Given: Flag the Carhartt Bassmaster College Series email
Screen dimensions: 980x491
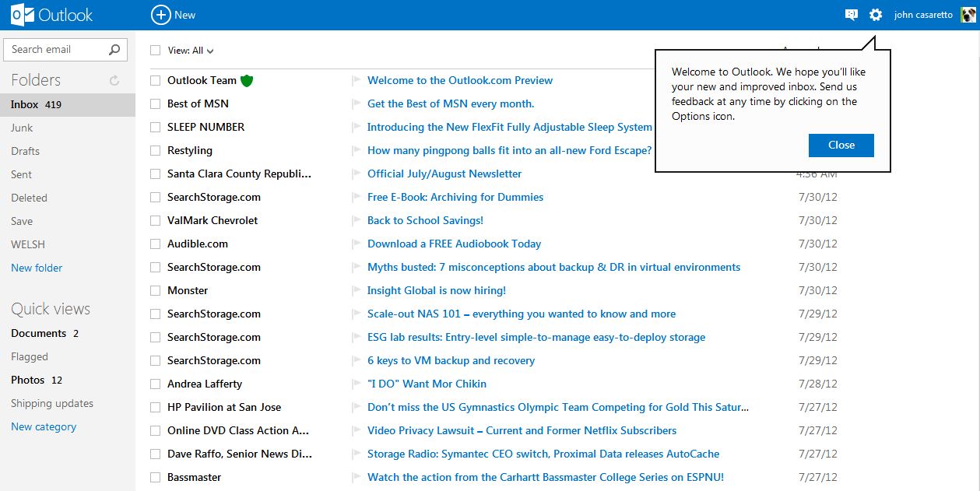Looking at the screenshot, I should coord(357,477).
